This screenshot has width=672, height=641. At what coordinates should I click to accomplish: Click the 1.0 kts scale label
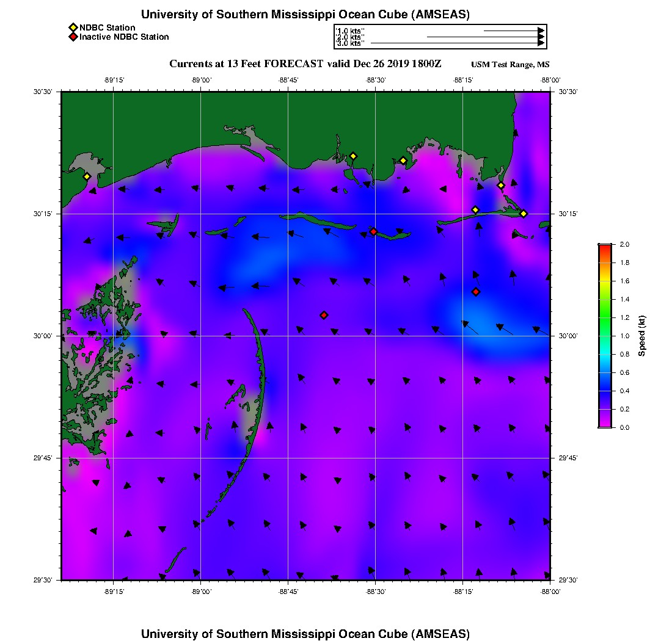click(x=351, y=31)
